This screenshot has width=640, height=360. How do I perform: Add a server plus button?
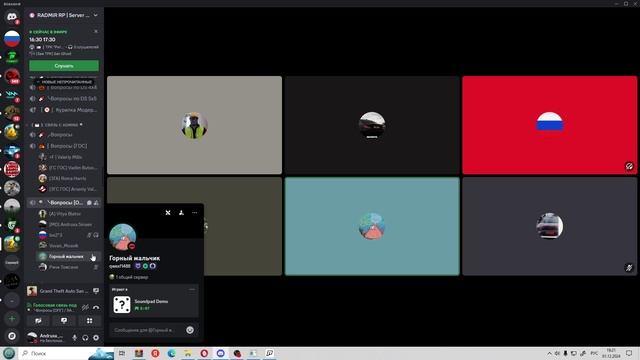pos(12,318)
